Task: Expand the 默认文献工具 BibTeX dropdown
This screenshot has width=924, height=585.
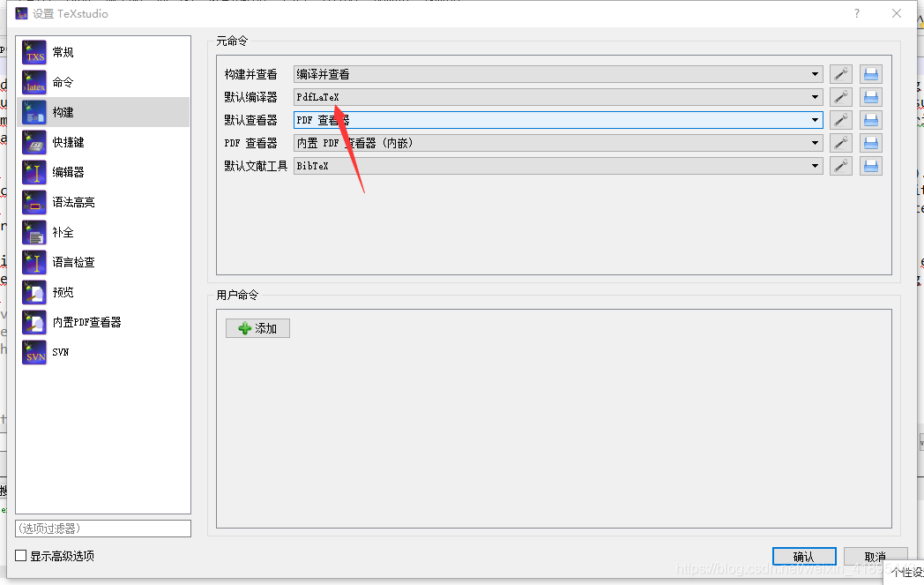Action: pos(558,166)
